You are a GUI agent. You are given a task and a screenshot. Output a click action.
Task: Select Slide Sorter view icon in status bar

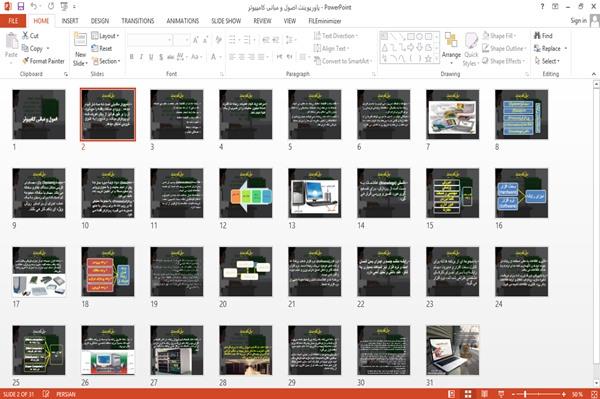468,394
